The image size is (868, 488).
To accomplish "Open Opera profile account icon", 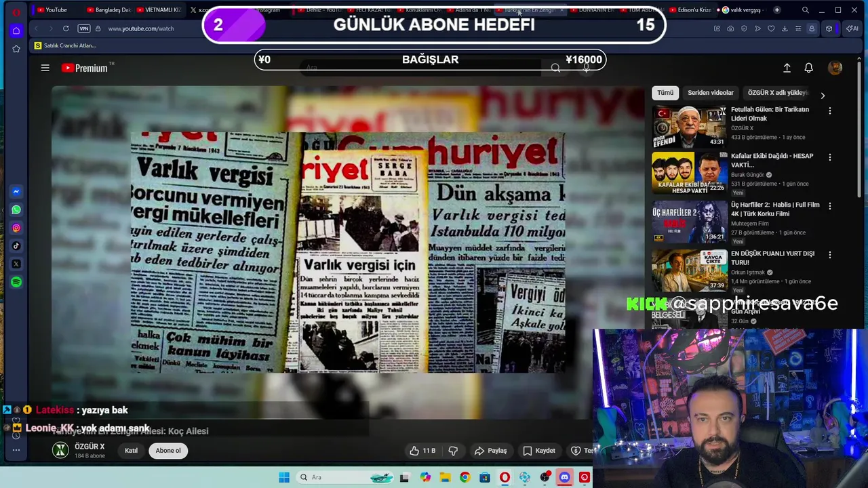I will tap(811, 28).
